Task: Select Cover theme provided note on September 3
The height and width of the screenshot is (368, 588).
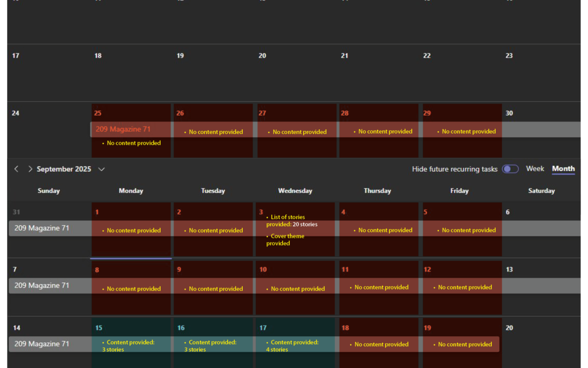Action: point(287,240)
